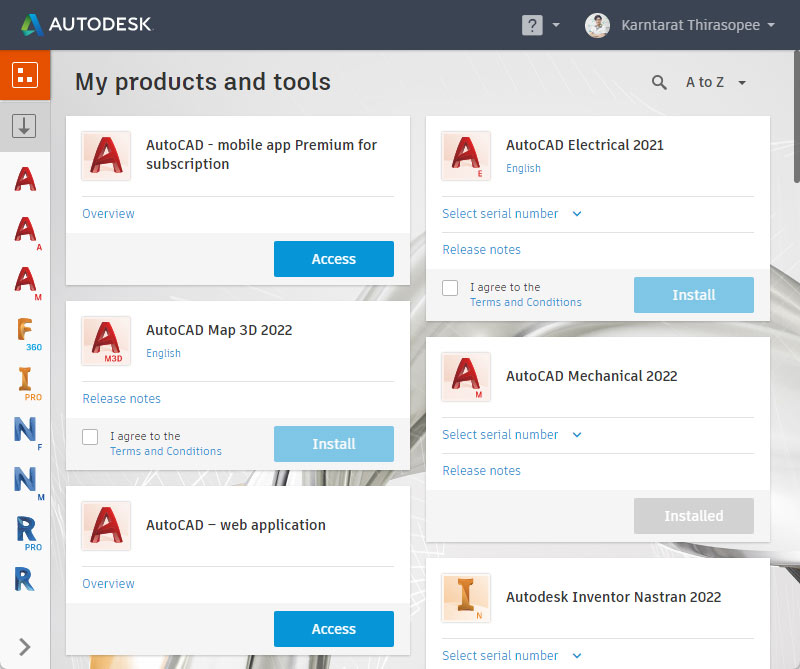800x669 pixels.
Task: Select the Inventor PRO sidebar icon
Action: point(26,382)
